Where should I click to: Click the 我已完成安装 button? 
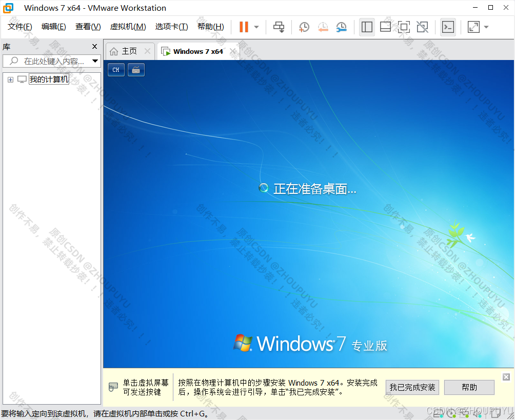(x=412, y=388)
